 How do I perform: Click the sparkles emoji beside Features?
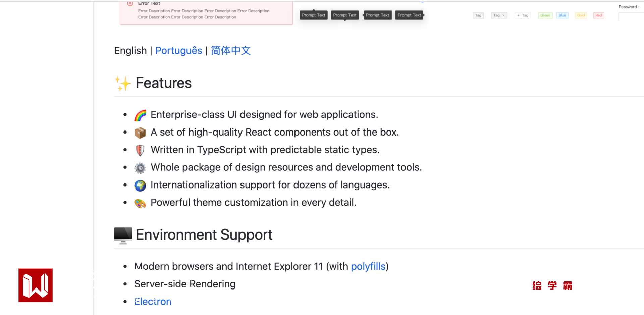(123, 84)
